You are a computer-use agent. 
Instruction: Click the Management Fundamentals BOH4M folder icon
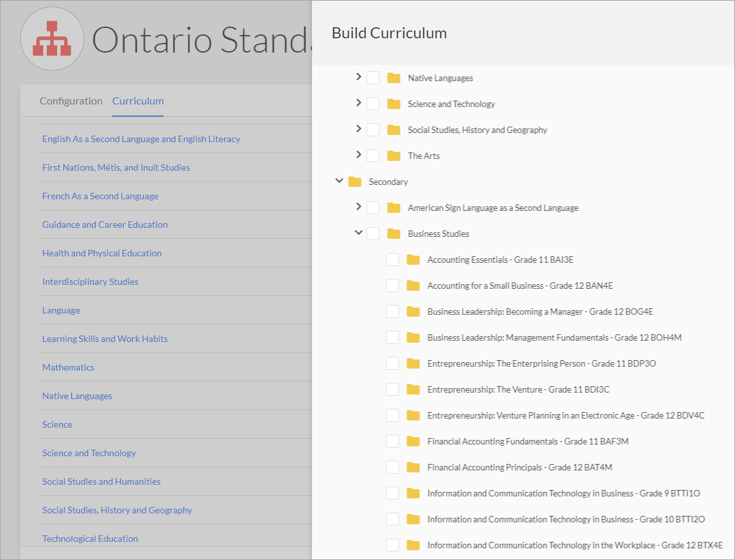click(413, 337)
